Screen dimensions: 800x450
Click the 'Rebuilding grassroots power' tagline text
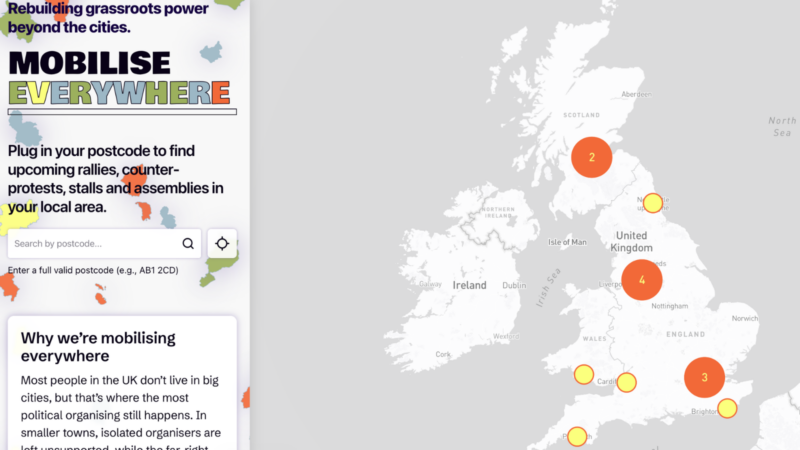[108, 17]
